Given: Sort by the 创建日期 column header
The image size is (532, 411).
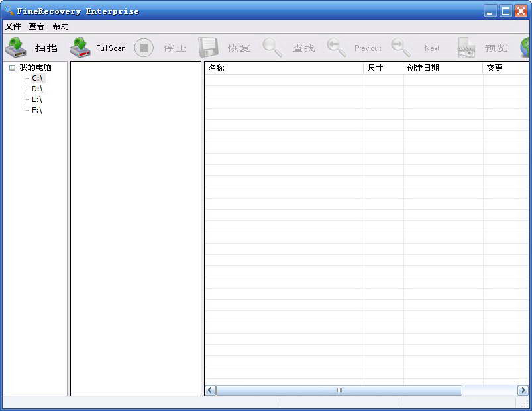Looking at the screenshot, I should [x=443, y=68].
